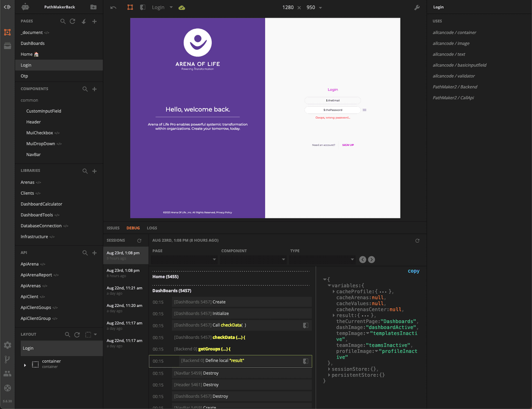Search components using the COMPONENTS magnifier

(x=85, y=89)
